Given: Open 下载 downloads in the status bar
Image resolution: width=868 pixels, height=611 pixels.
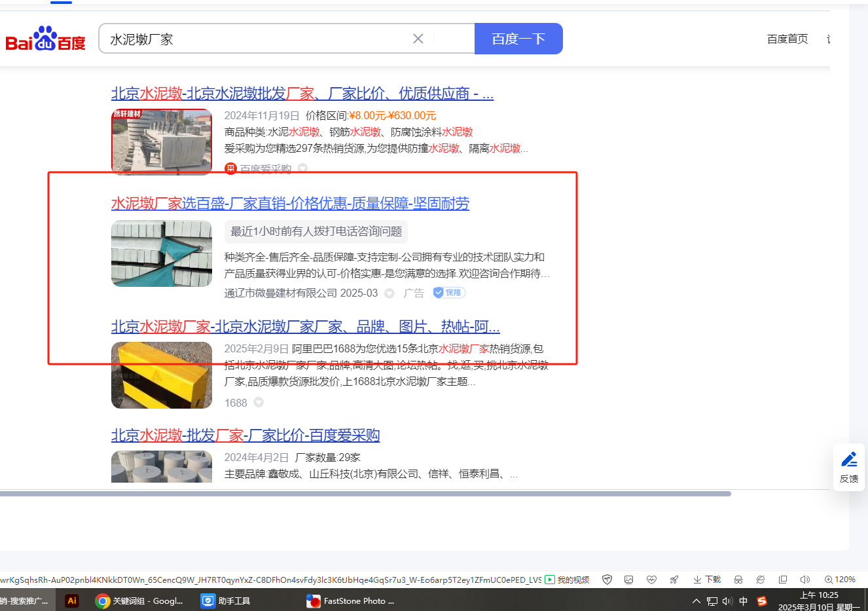Looking at the screenshot, I should coord(707,580).
